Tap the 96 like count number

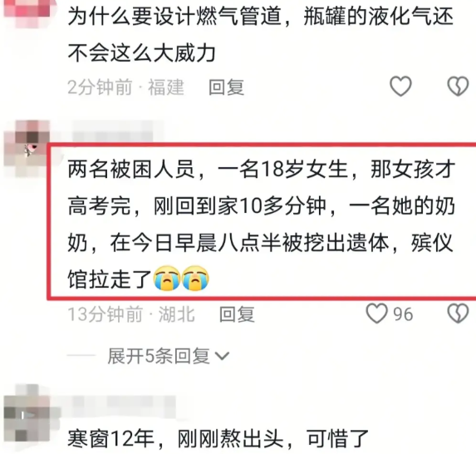tap(403, 314)
